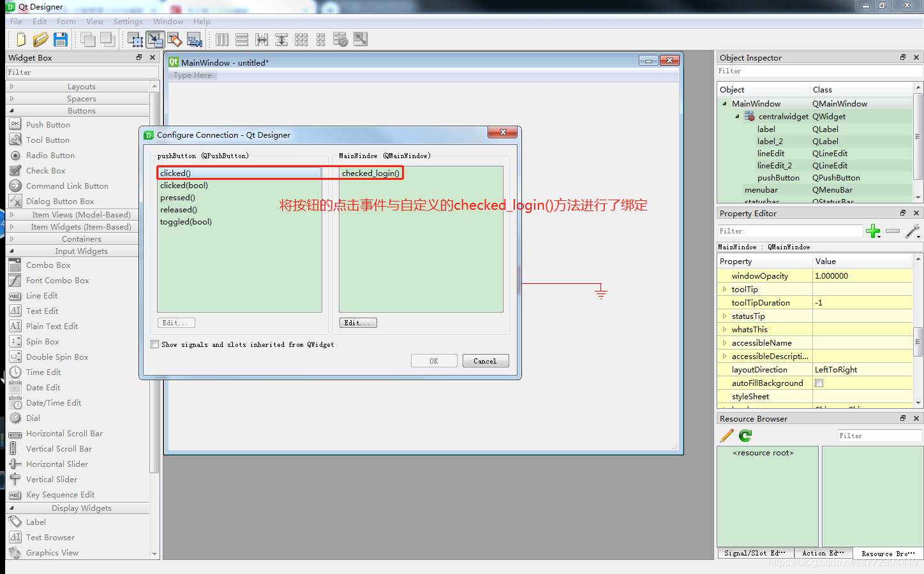Toggle the autoFillBackground checkbox
This screenshot has width=924, height=574.
[x=819, y=383]
